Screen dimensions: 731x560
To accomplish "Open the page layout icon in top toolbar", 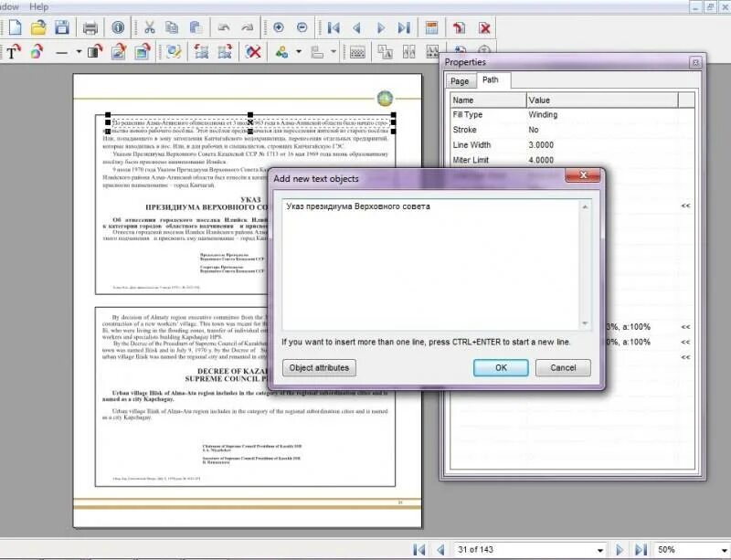I will tap(431, 28).
